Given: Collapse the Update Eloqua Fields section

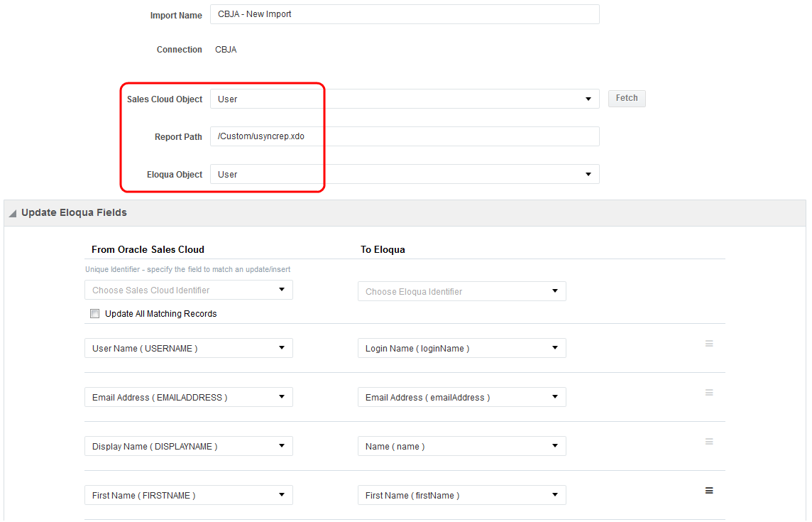Looking at the screenshot, I should [13, 213].
